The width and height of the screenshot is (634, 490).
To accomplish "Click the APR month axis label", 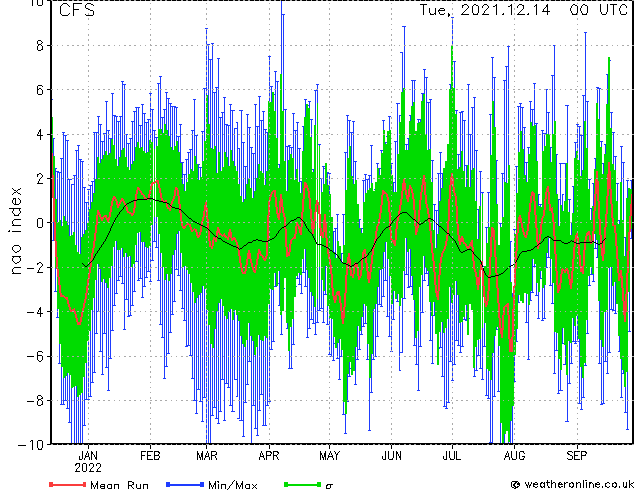I will [x=269, y=456].
